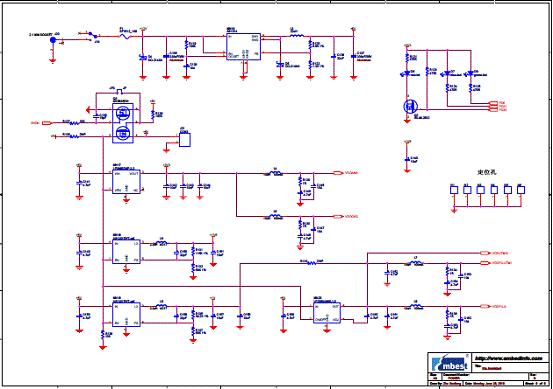Click the green LED diode symbol
Image resolution: width=553 pixels, height=389 pixels.
click(x=470, y=73)
